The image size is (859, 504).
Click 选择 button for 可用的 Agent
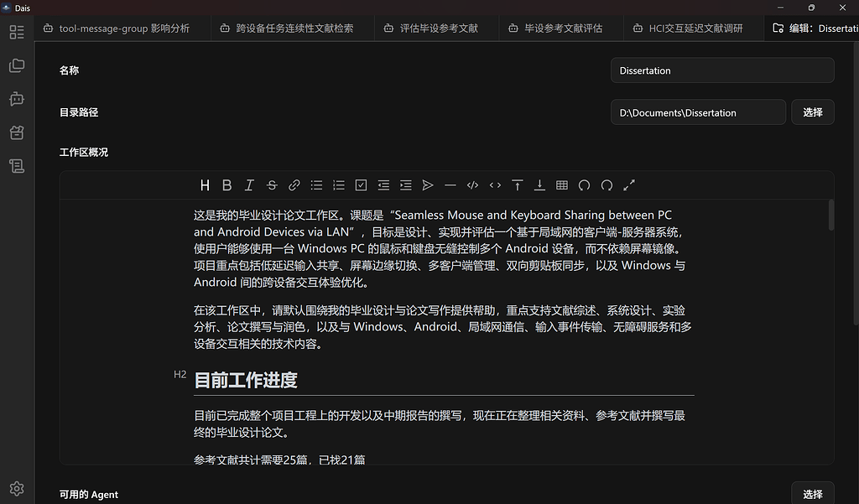pos(812,494)
